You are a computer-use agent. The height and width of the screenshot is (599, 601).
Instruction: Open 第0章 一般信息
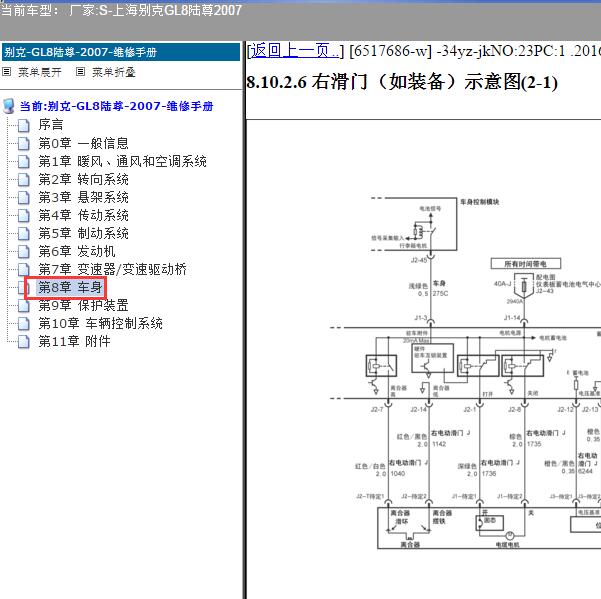point(84,143)
